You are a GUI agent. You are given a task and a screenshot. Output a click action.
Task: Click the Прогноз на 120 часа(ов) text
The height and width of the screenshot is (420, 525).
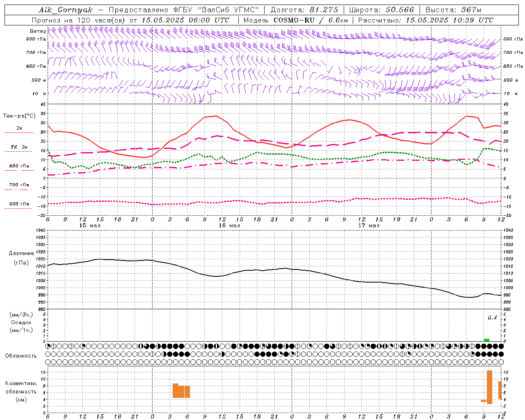pos(79,20)
